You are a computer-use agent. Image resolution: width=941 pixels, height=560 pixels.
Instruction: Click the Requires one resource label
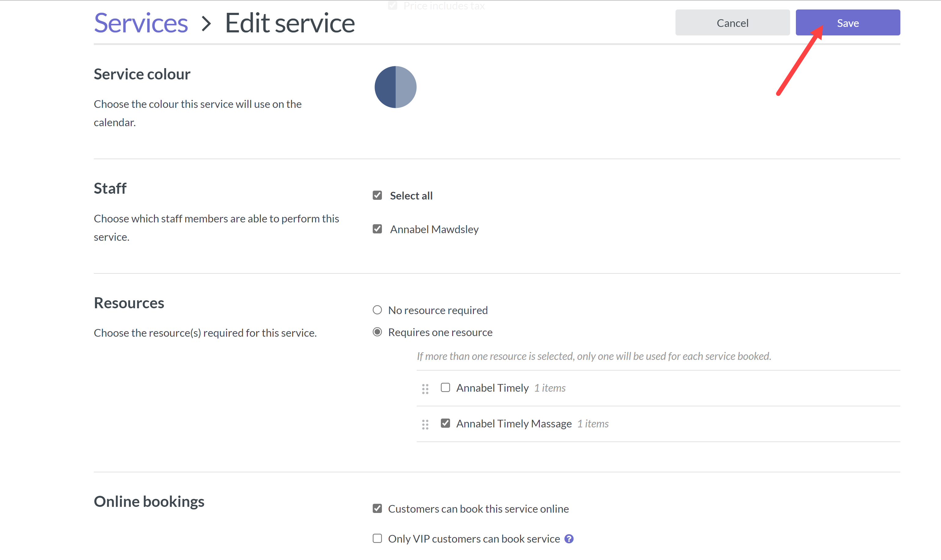(x=440, y=332)
